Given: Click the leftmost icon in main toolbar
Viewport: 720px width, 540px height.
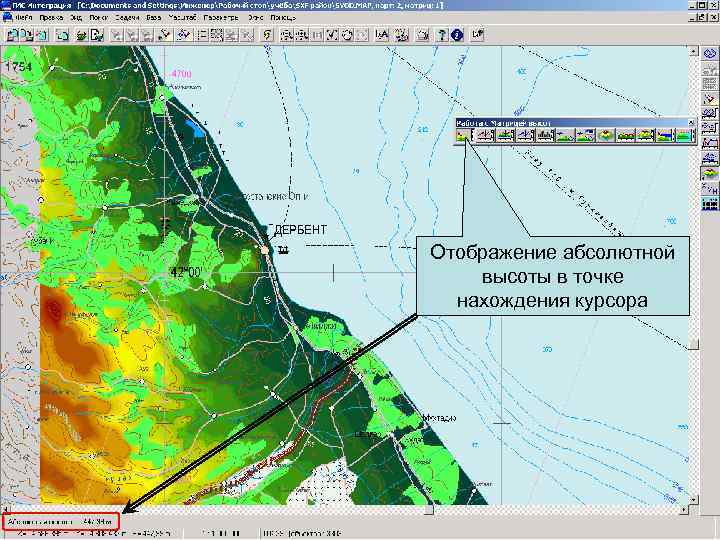Looking at the screenshot, I should (11, 35).
